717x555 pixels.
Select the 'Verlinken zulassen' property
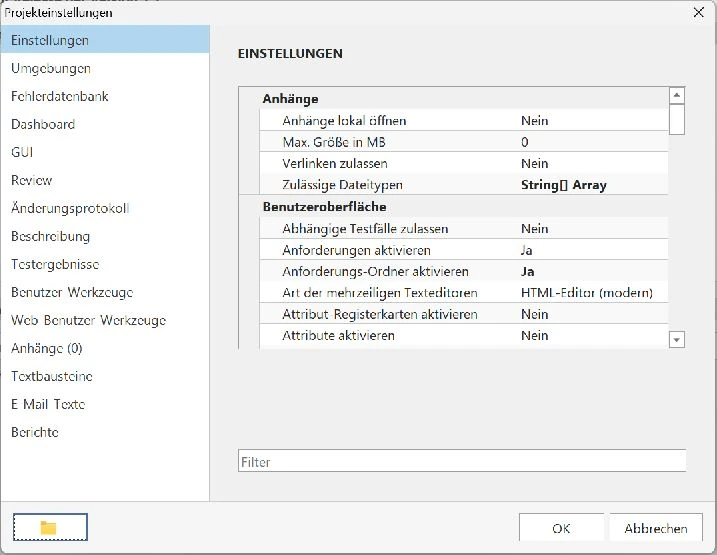pos(464,163)
